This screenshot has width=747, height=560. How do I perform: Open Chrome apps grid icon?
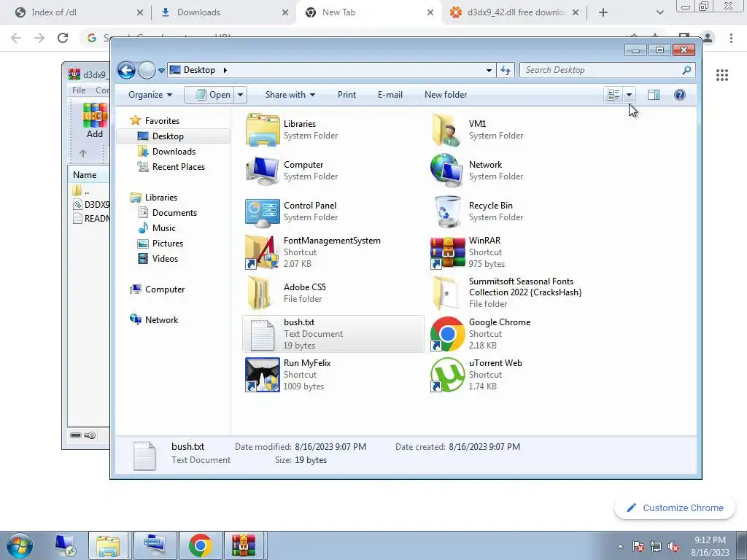click(722, 75)
